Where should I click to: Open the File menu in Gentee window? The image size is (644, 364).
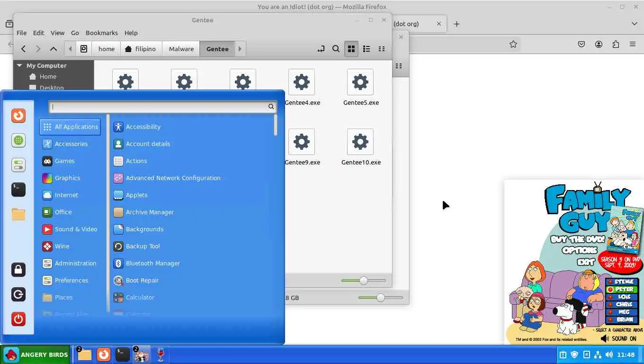tap(21, 33)
